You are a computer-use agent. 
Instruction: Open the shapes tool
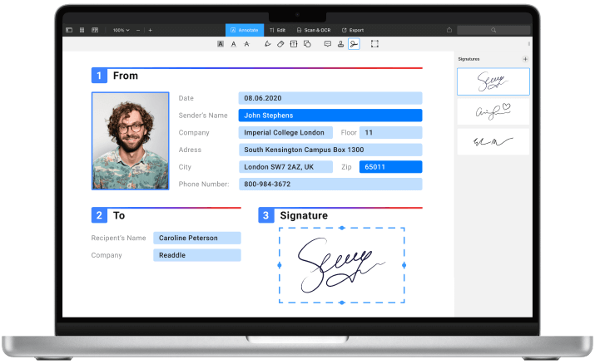(x=307, y=43)
